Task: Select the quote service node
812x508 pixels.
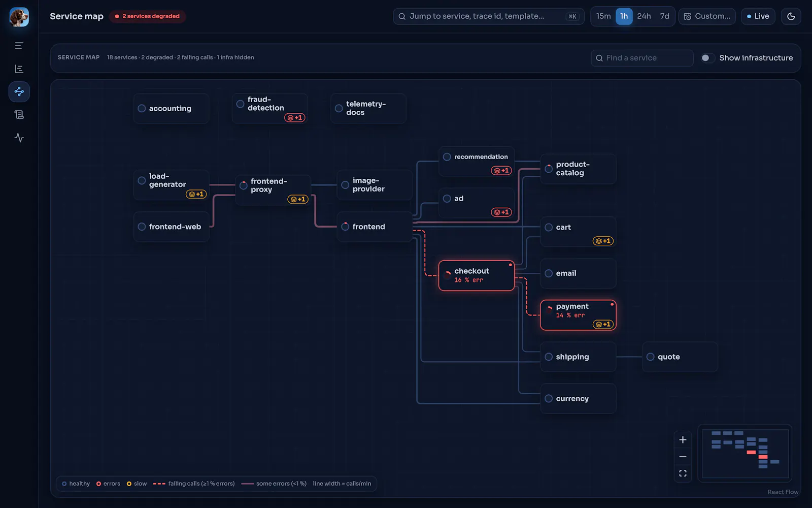Action: [x=680, y=357]
